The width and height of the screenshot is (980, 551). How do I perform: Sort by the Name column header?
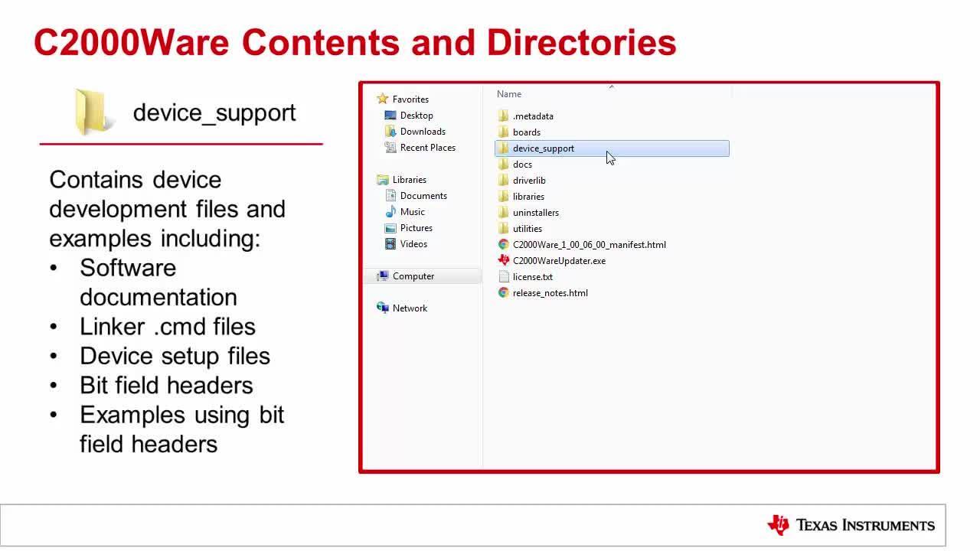tap(509, 94)
